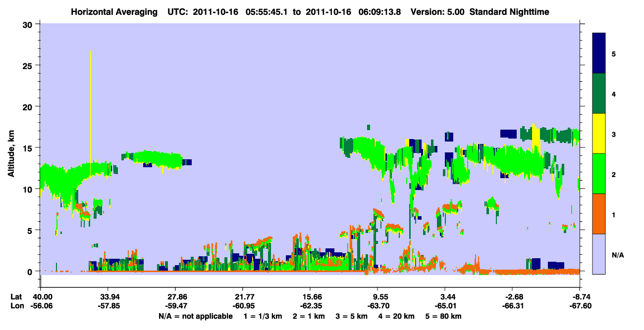The height and width of the screenshot is (330, 644).
Task: Click longitude value -66.31
Action: pyautogui.click(x=512, y=306)
